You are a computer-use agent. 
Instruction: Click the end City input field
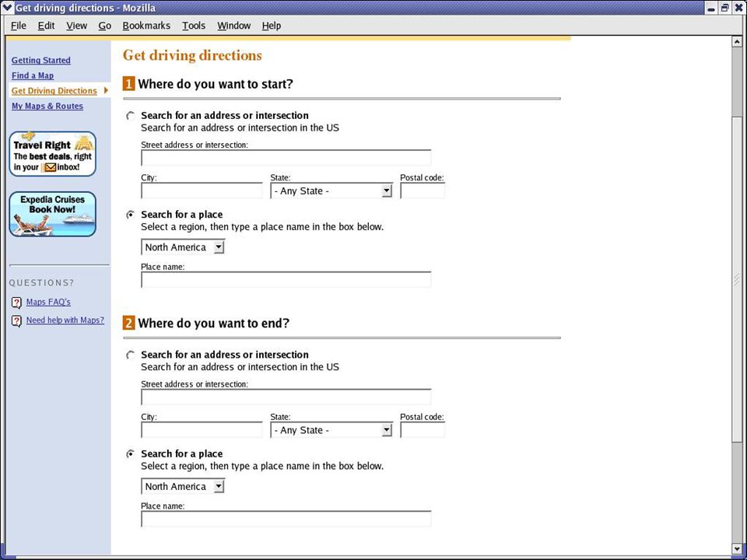click(202, 430)
